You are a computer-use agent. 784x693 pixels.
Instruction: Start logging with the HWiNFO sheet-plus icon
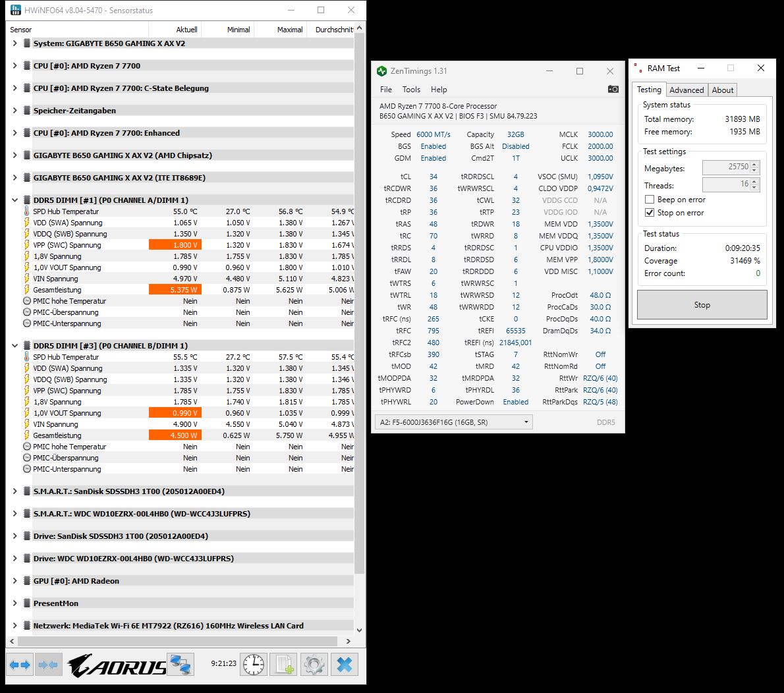pyautogui.click(x=284, y=665)
